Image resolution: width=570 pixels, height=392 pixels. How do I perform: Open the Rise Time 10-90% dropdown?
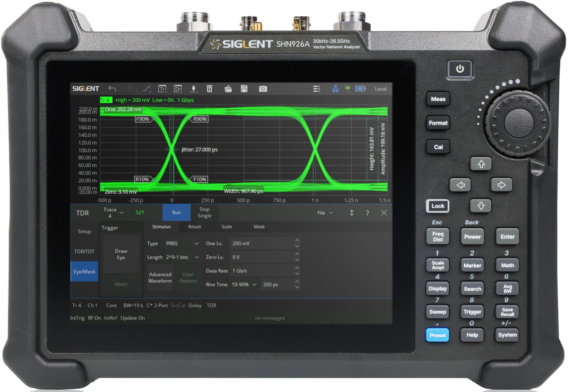244,284
